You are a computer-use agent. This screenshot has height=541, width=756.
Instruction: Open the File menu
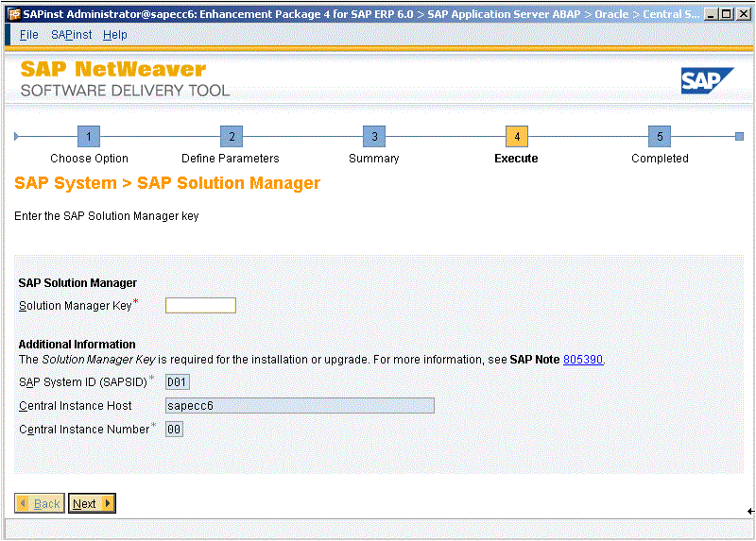[x=29, y=35]
